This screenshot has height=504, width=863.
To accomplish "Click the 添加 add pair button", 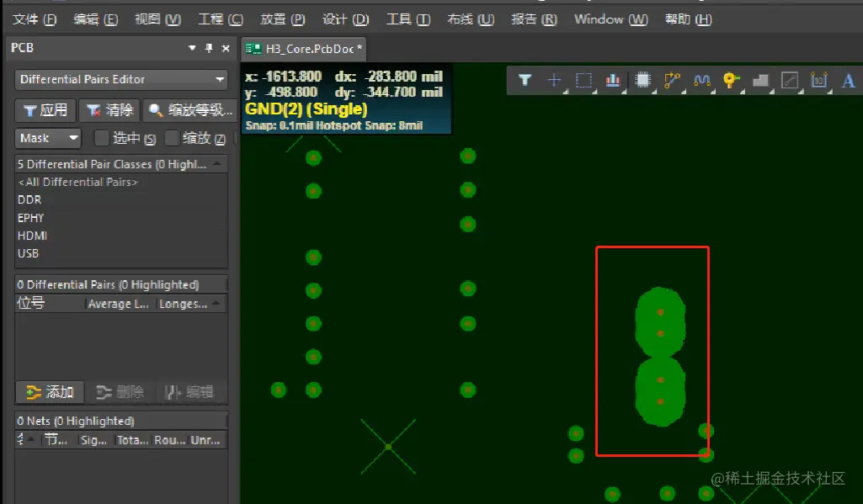I will (x=50, y=392).
